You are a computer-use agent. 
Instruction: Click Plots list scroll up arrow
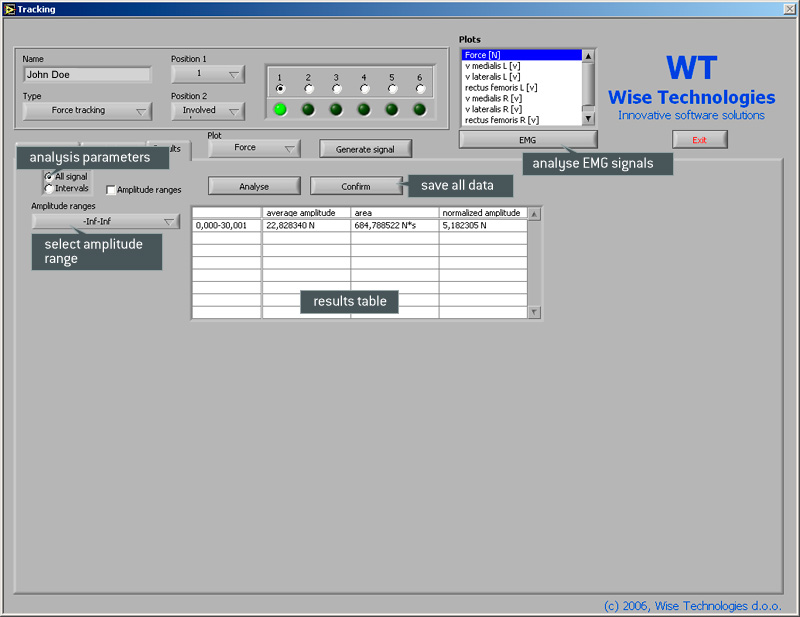coord(588,56)
